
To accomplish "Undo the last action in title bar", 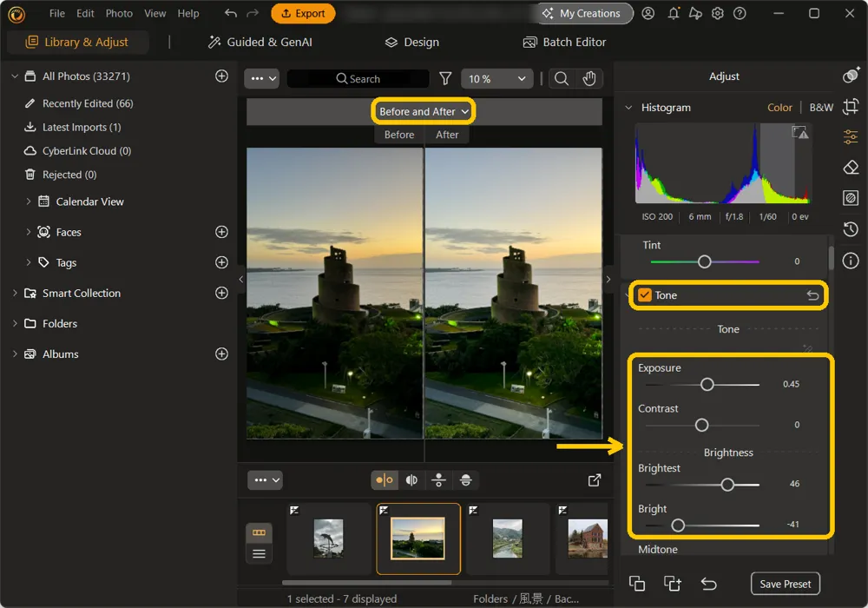I will tap(231, 13).
